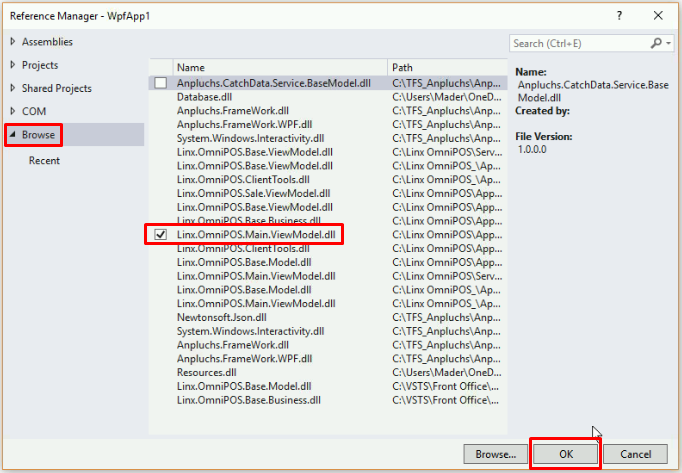Expand the COM node triangle
Screen dimensions: 682x473
coord(13,111)
